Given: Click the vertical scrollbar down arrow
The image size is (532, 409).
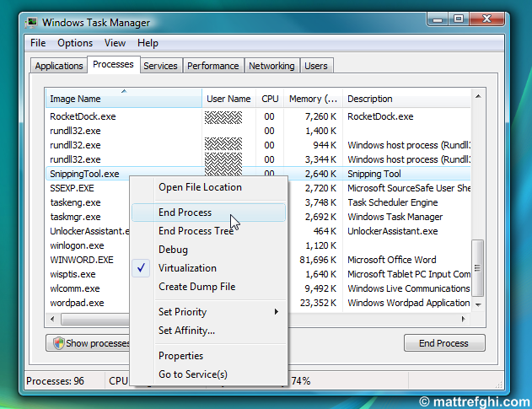Looking at the screenshot, I should [478, 304].
